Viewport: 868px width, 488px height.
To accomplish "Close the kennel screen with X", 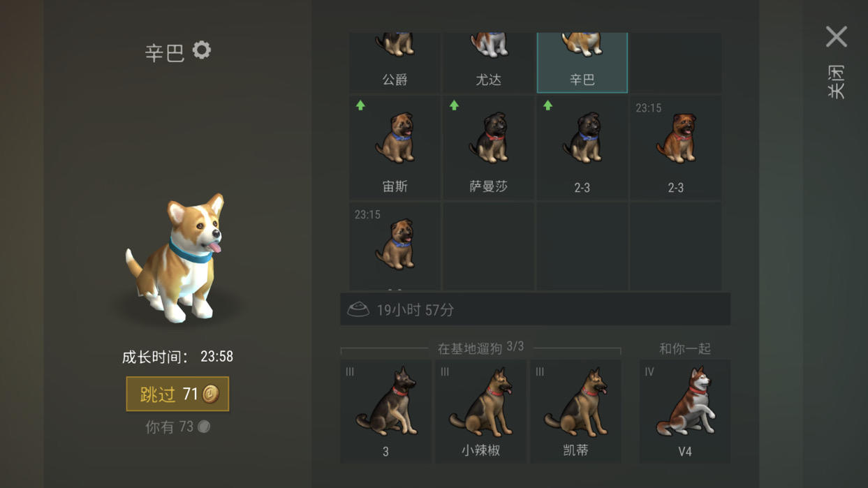I will (x=836, y=36).
